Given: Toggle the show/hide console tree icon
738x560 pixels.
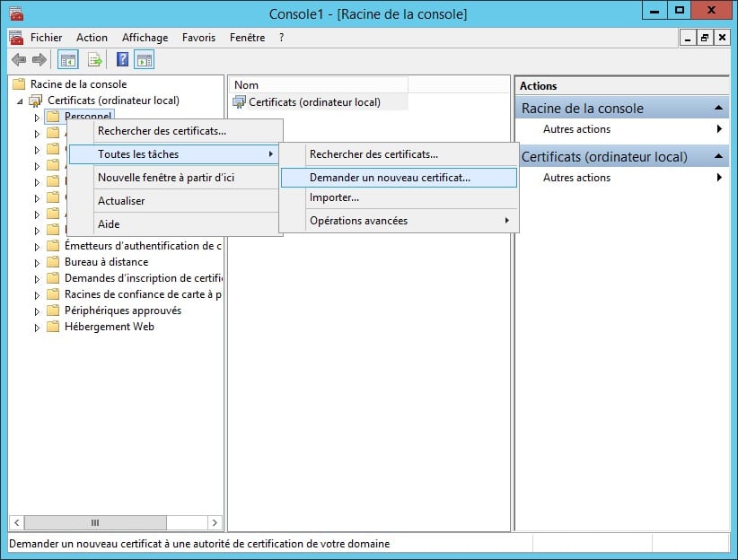Looking at the screenshot, I should pyautogui.click(x=67, y=60).
